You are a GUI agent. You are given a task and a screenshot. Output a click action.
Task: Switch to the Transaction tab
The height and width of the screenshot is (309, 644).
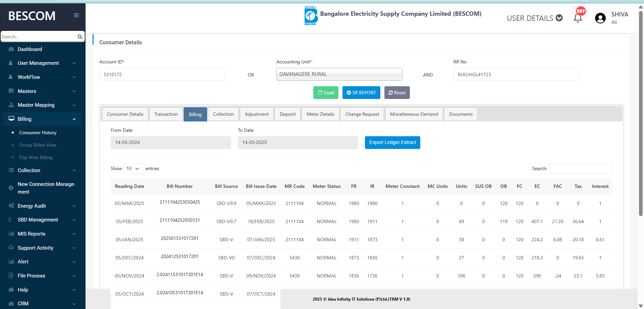(x=166, y=114)
